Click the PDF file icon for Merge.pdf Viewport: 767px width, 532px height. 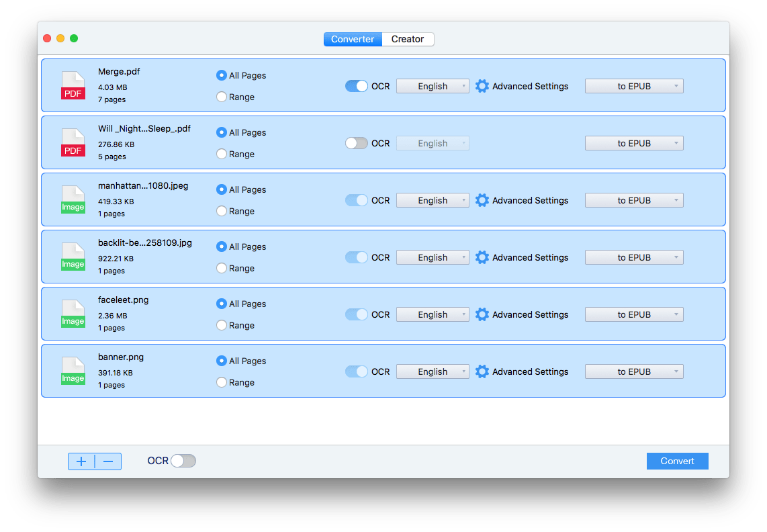(x=73, y=86)
